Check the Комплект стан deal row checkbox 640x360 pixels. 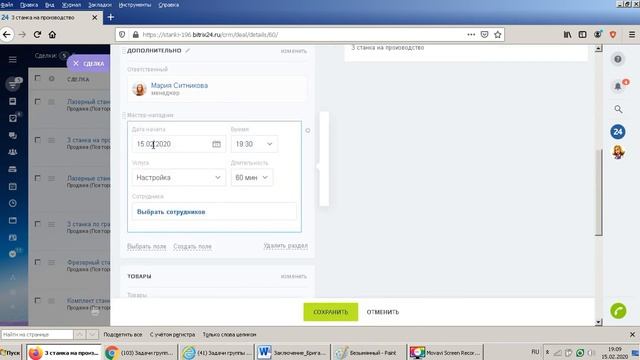coord(38,300)
